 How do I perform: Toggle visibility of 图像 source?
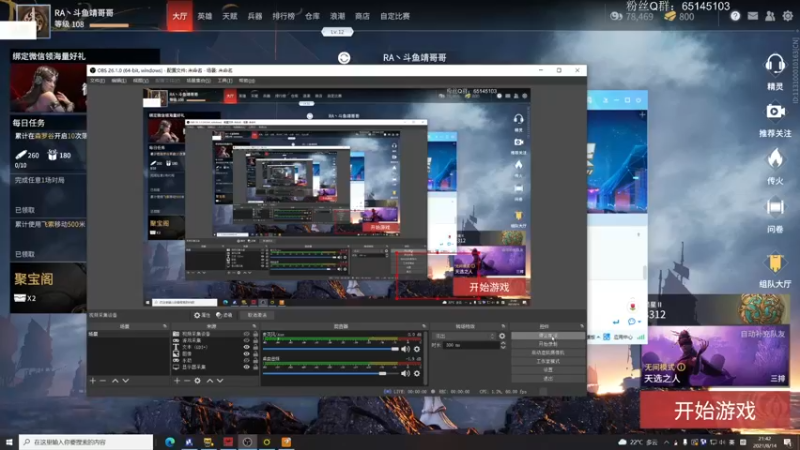tap(246, 354)
